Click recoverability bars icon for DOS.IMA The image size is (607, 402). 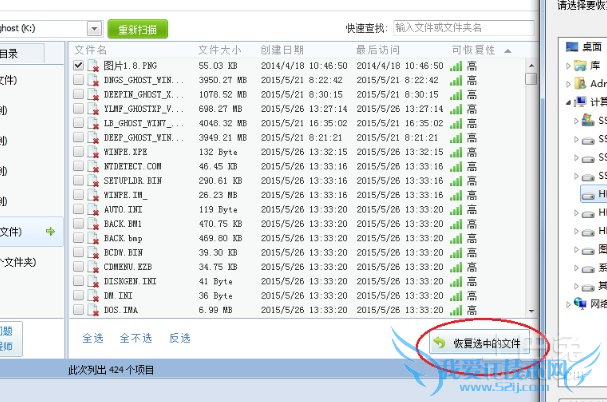pos(456,310)
